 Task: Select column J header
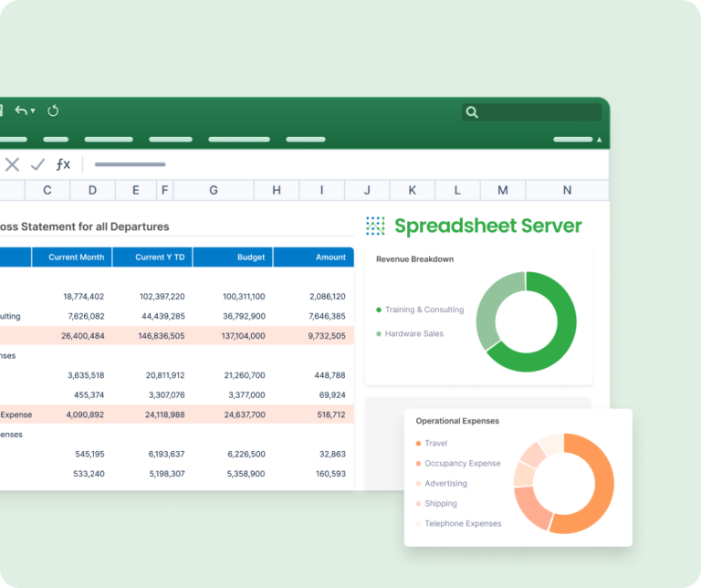tap(367, 190)
